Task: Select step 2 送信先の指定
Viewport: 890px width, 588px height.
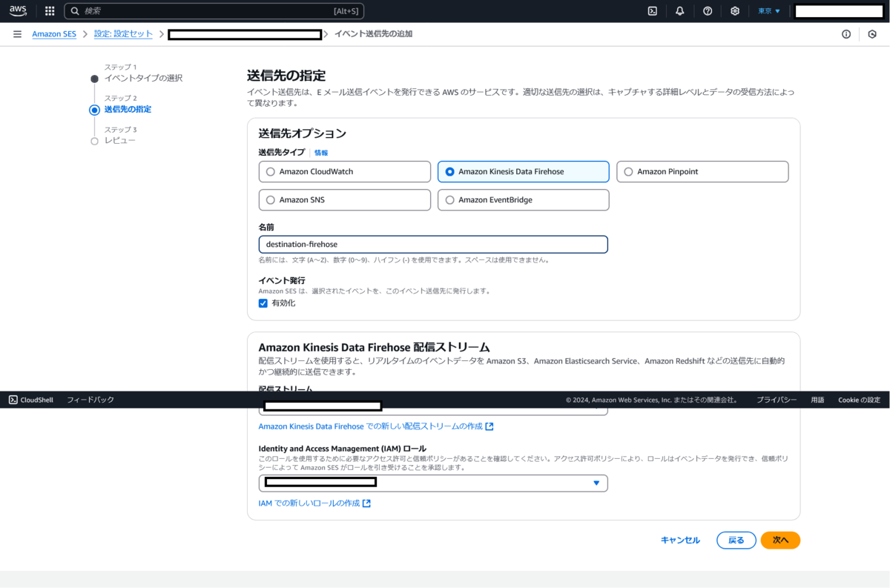Action: pyautogui.click(x=128, y=109)
